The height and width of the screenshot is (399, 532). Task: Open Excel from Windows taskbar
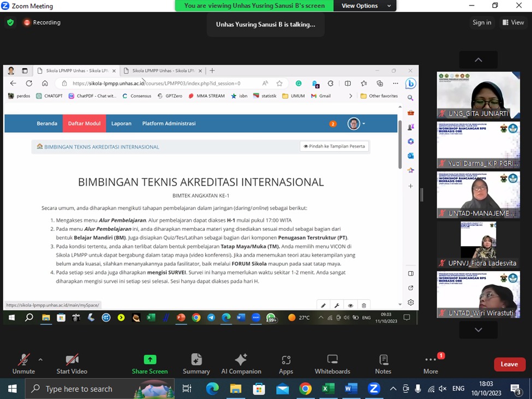coord(328,389)
